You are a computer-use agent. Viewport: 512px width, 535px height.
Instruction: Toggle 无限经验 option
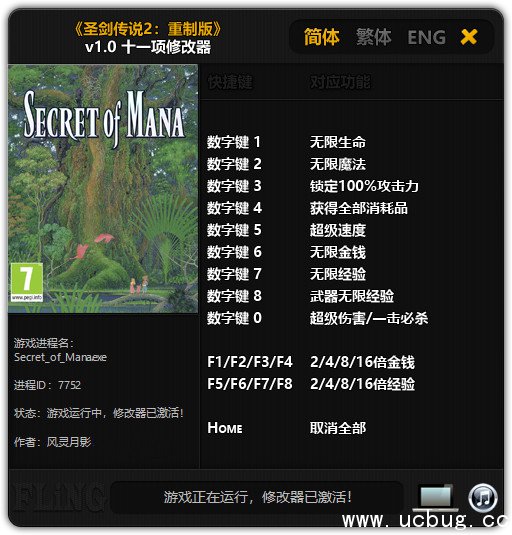click(x=338, y=274)
